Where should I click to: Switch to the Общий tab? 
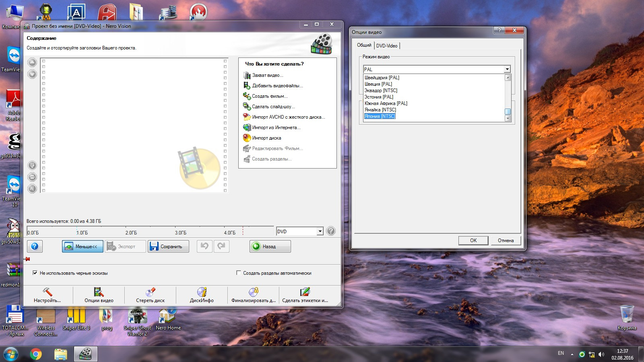click(364, 45)
